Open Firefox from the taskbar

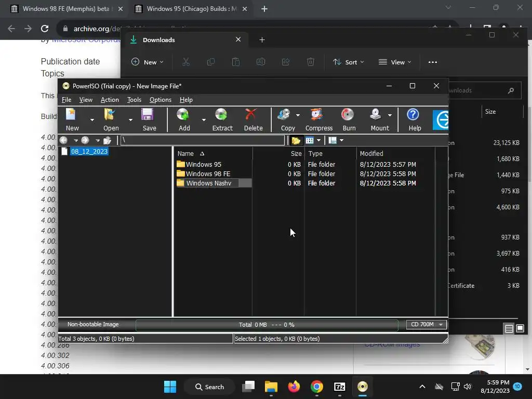(x=294, y=387)
